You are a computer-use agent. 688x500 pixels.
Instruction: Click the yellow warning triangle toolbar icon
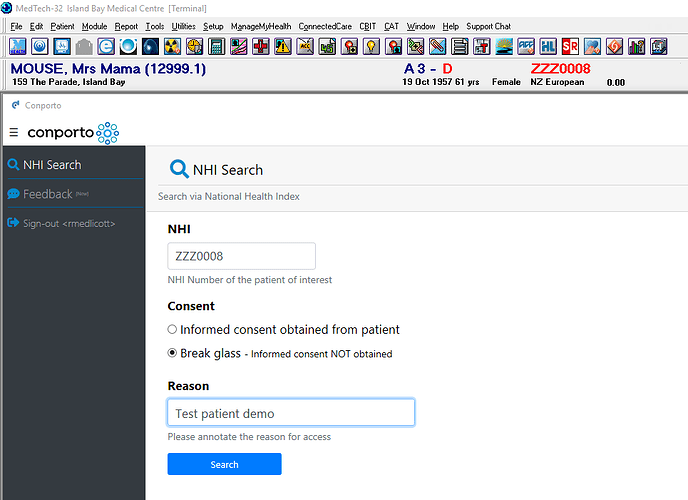(282, 46)
